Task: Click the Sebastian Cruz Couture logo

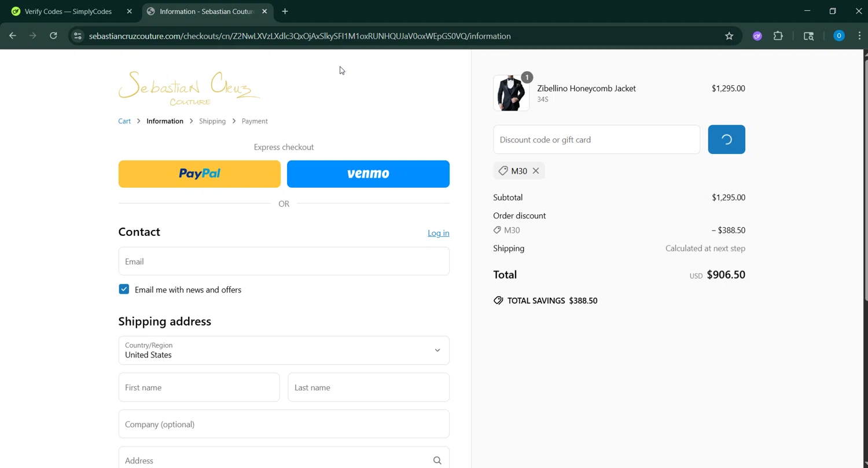Action: point(189,88)
